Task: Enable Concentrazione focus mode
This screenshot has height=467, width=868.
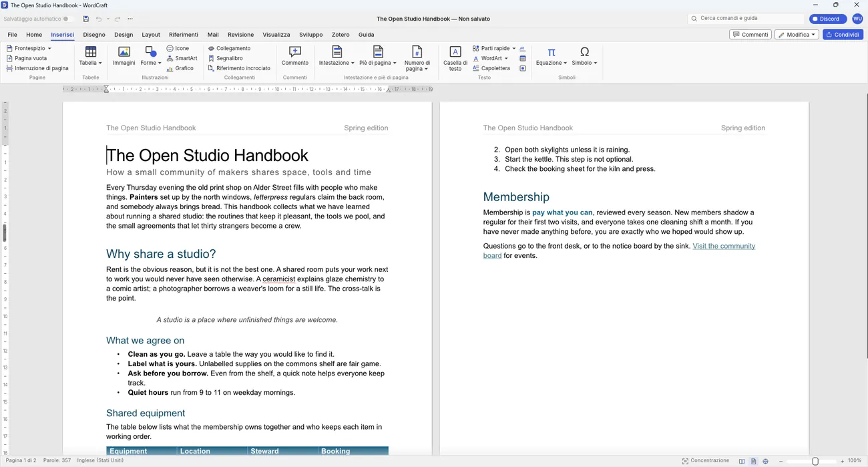Action: [x=706, y=461]
